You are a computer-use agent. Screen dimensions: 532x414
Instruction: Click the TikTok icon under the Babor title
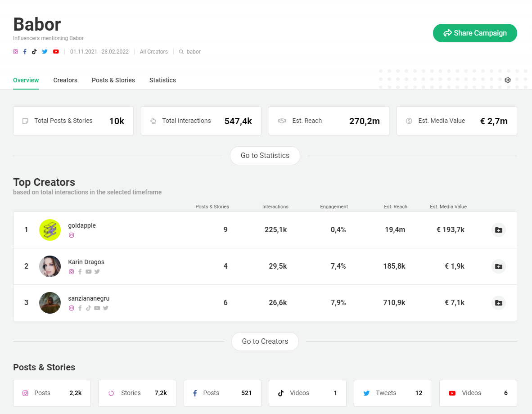[34, 52]
